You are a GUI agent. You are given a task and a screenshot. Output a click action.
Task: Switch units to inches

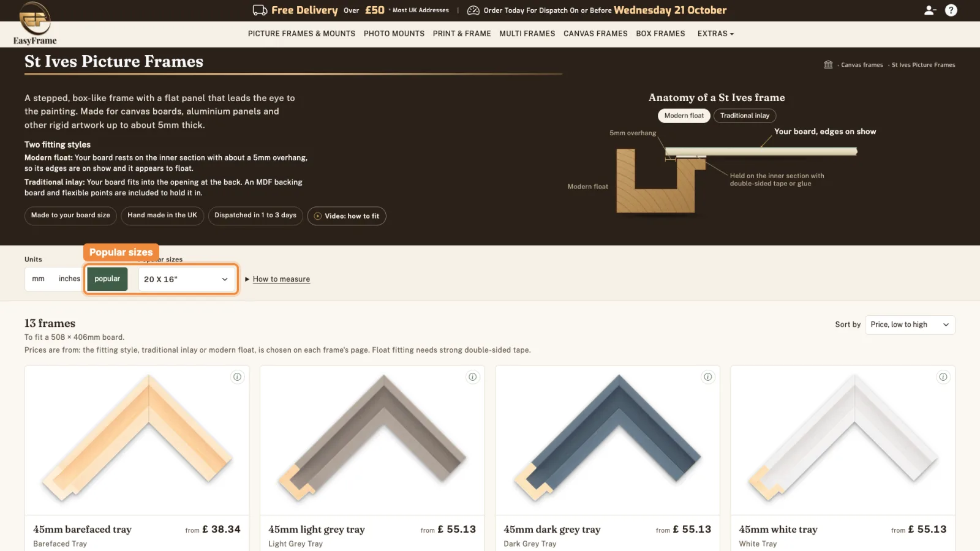pyautogui.click(x=69, y=279)
